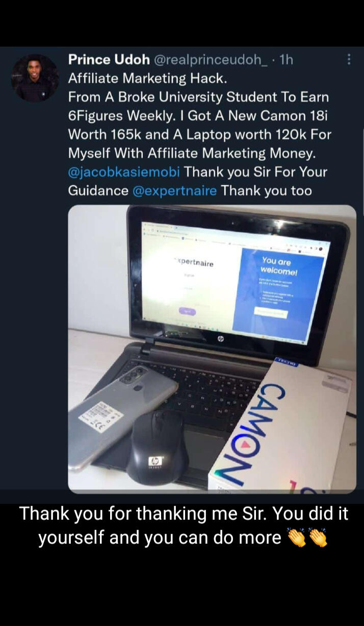Click the clapping hands emoji in the caption
The height and width of the screenshot is (626, 364).
click(307, 538)
